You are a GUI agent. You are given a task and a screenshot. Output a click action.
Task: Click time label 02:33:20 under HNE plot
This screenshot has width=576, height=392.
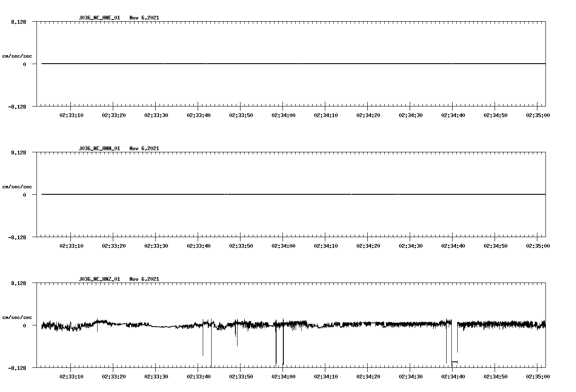click(114, 115)
